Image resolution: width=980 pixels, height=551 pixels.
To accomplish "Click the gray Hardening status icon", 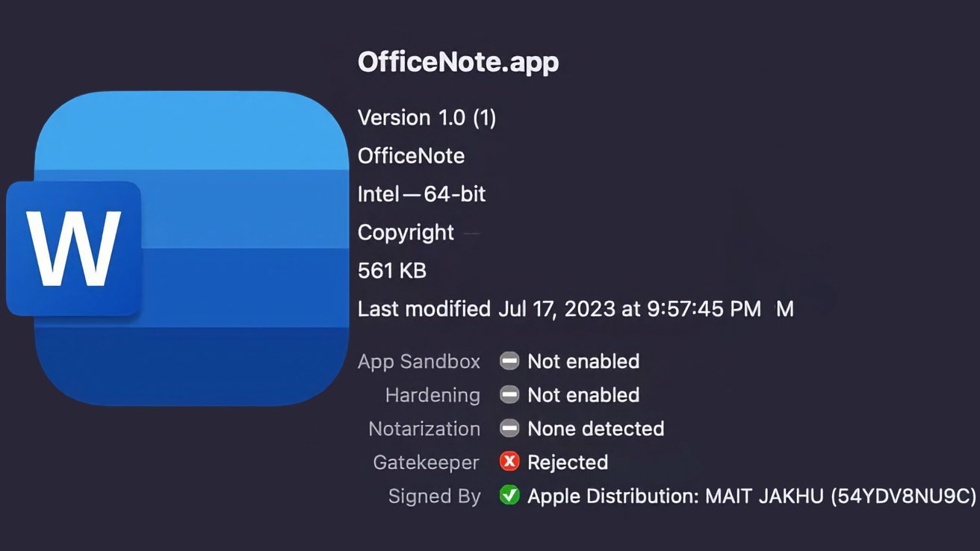I will click(x=509, y=395).
